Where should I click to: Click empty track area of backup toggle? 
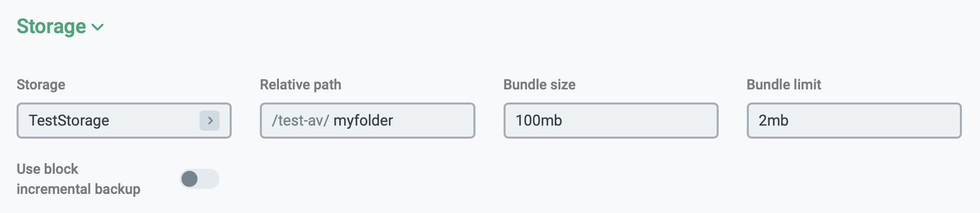click(x=210, y=179)
